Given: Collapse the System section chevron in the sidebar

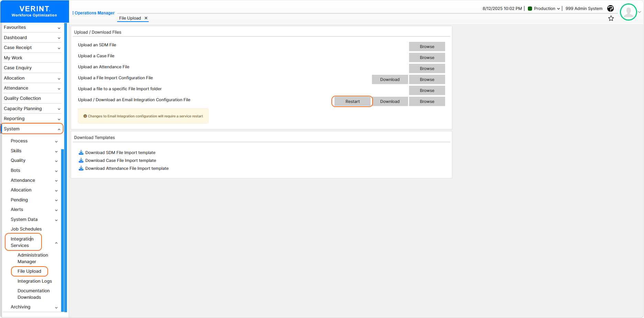Looking at the screenshot, I should pos(59,129).
